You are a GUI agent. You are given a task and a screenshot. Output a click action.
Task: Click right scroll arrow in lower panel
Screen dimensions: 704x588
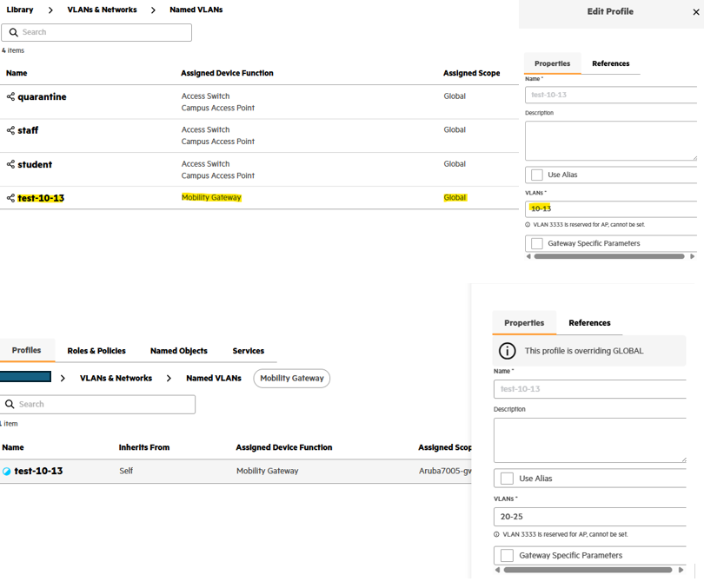[681, 570]
